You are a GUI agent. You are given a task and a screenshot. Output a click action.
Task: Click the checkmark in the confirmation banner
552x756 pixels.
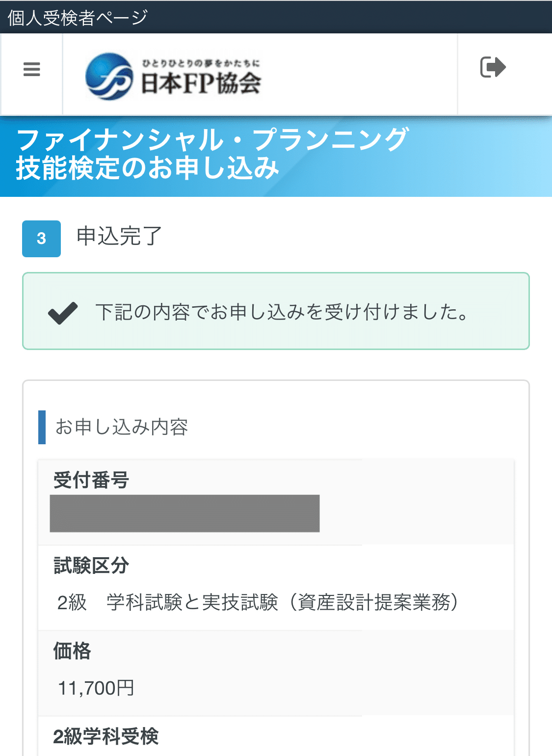[62, 314]
